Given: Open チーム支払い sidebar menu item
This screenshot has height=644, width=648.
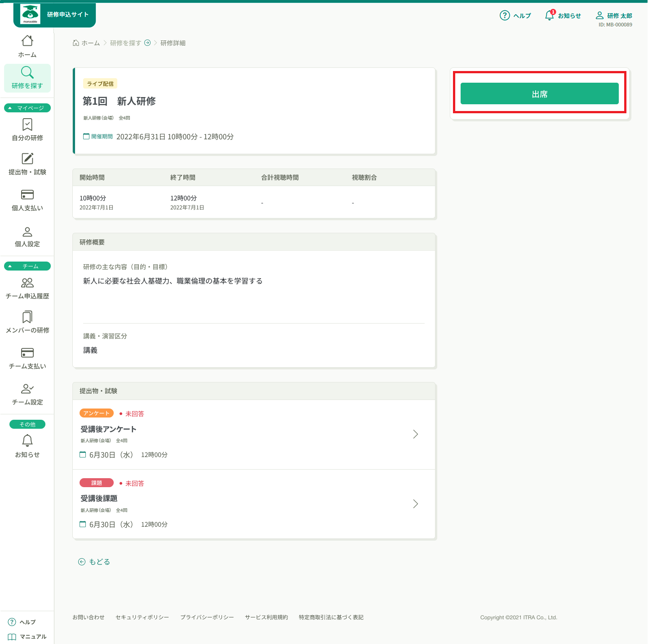Looking at the screenshot, I should (x=27, y=358).
